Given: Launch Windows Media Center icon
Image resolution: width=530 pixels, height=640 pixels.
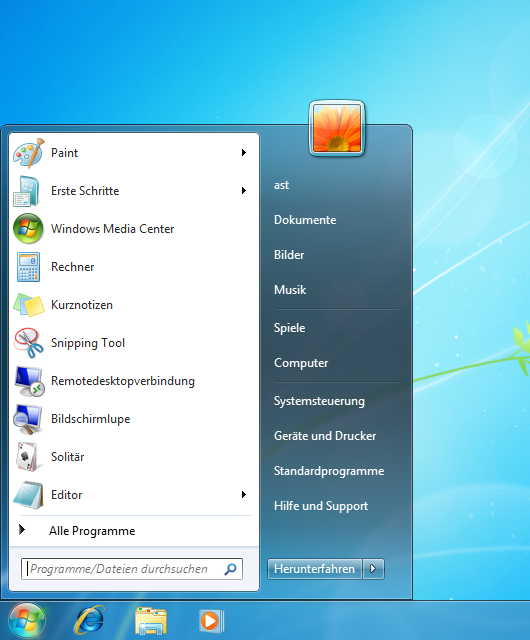Looking at the screenshot, I should pyautogui.click(x=28, y=229).
